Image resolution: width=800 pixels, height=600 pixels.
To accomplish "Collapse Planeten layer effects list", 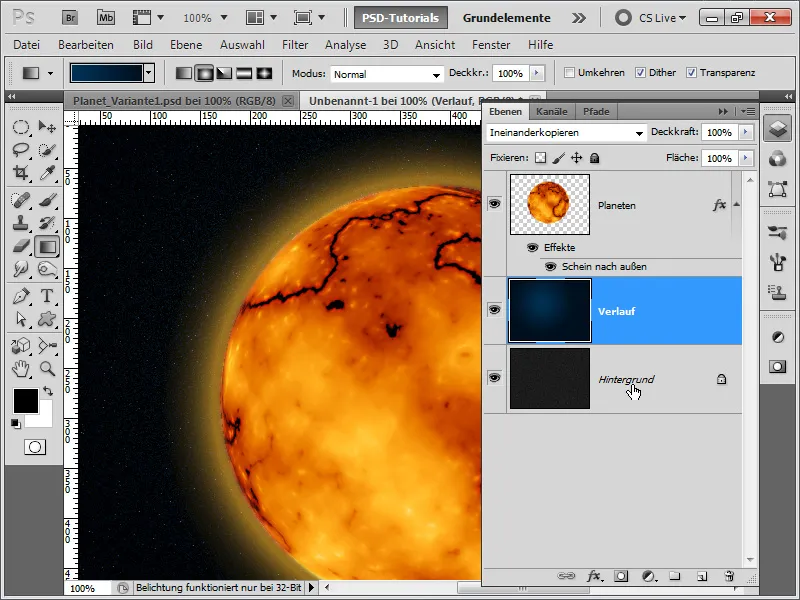I will pyautogui.click(x=736, y=204).
